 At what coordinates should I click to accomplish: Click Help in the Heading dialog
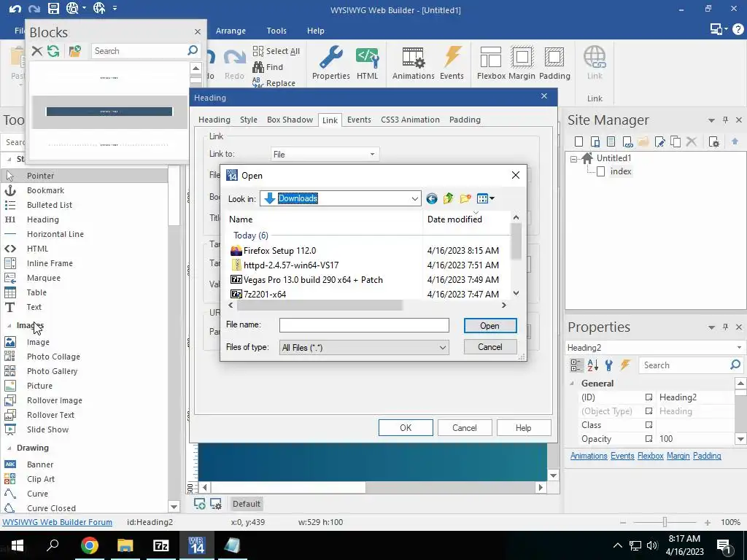coord(524,427)
